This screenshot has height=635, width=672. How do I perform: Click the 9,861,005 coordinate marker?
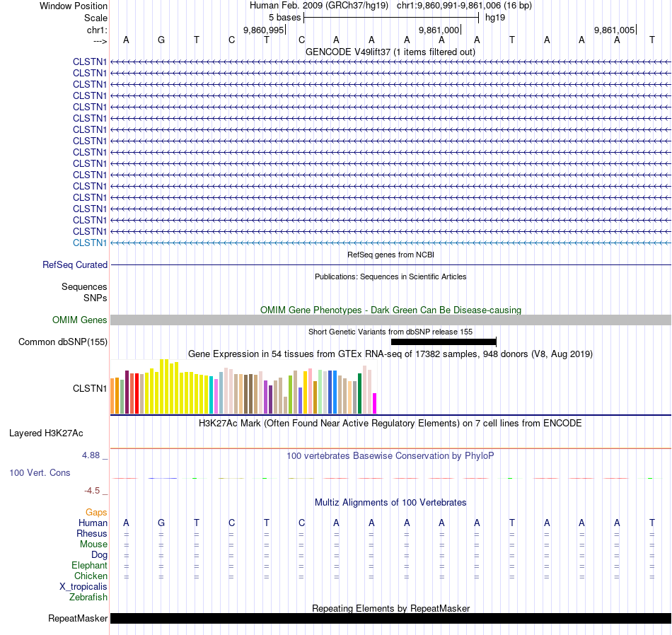(614, 30)
